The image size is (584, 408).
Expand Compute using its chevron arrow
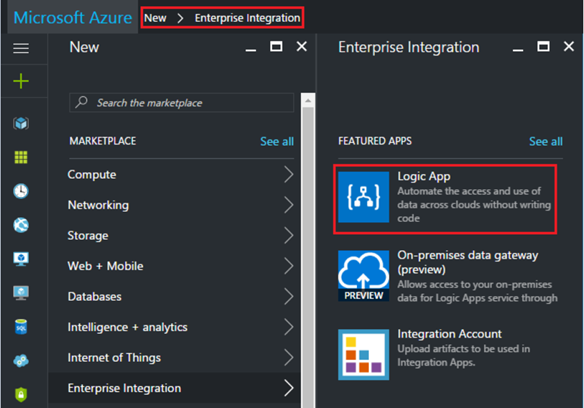click(289, 174)
